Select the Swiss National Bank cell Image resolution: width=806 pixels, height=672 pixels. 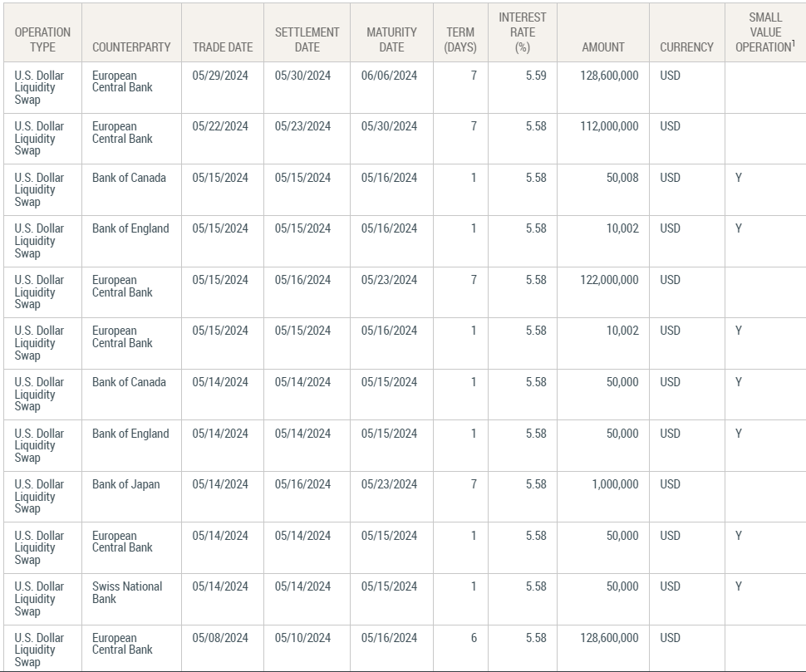point(127,592)
